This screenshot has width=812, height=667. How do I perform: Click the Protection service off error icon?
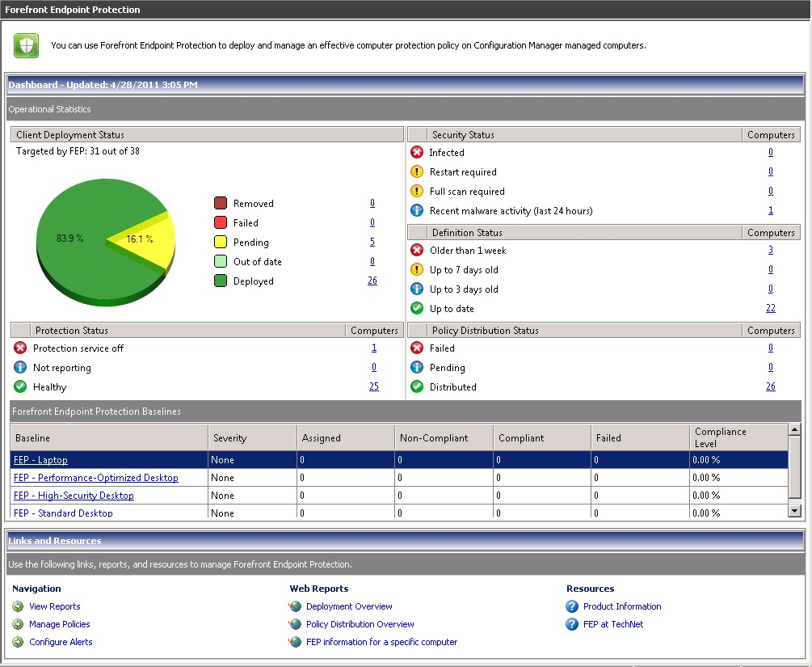pyautogui.click(x=20, y=348)
